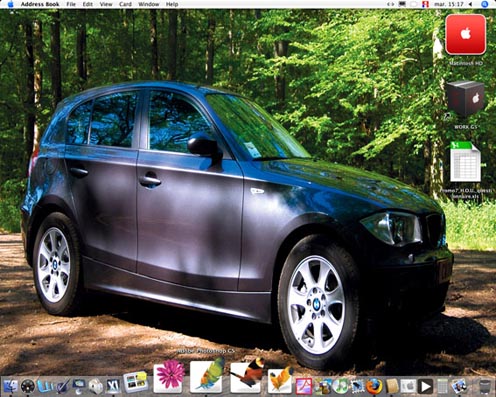Open the File menu
This screenshot has width=496, height=397.
[71, 4]
